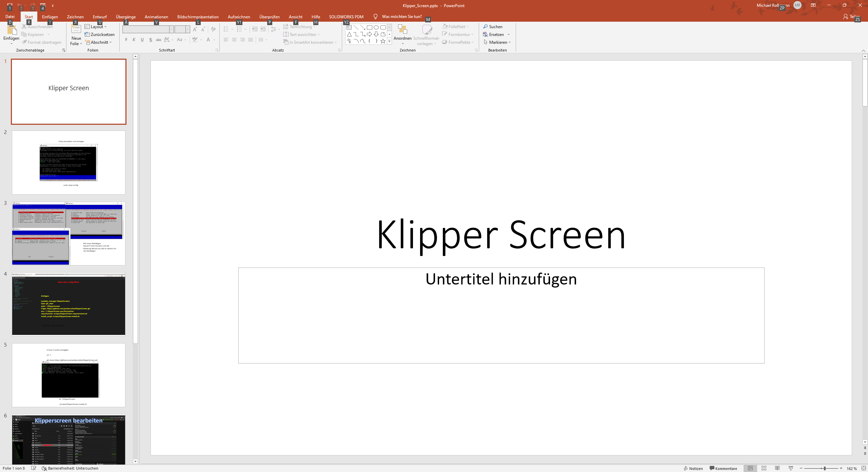Image resolution: width=868 pixels, height=472 pixels.
Task: Click Zurücksetzen in the Folien group
Action: 100,34
